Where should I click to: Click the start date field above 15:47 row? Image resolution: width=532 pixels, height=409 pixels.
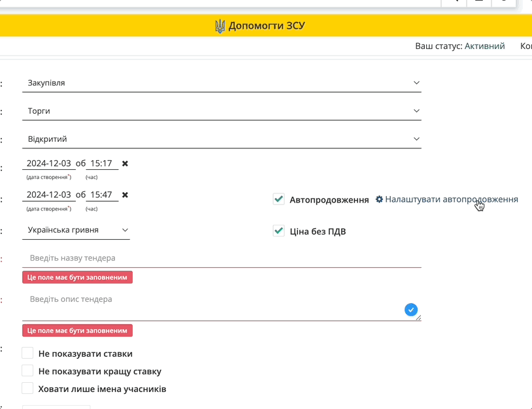49,163
